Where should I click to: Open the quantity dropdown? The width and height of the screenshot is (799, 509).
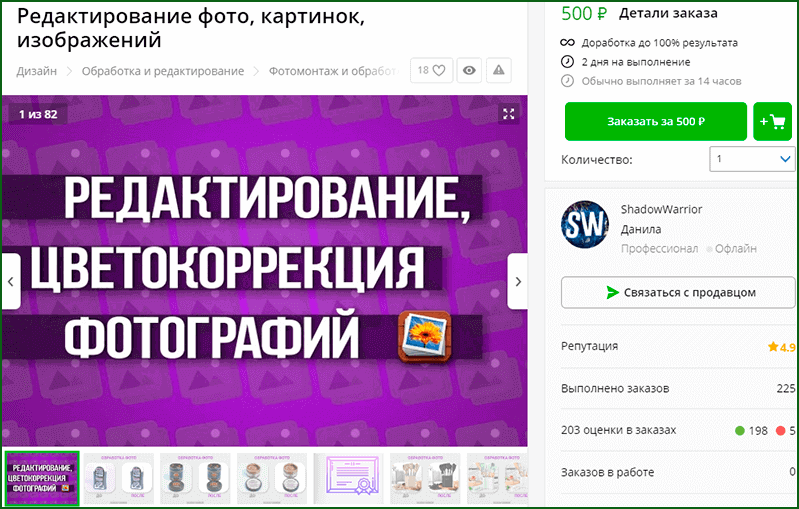752,159
